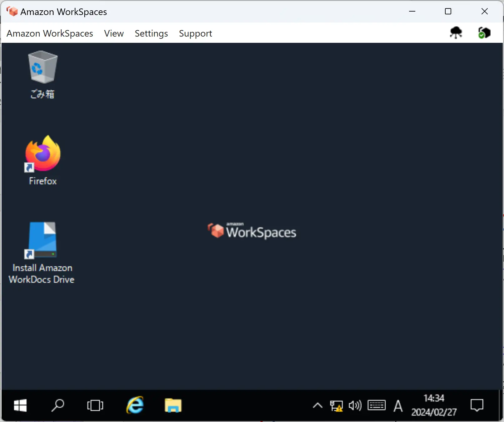Select Install Amazon WorkDocs Drive shortcut
This screenshot has height=422, width=504.
tap(42, 253)
